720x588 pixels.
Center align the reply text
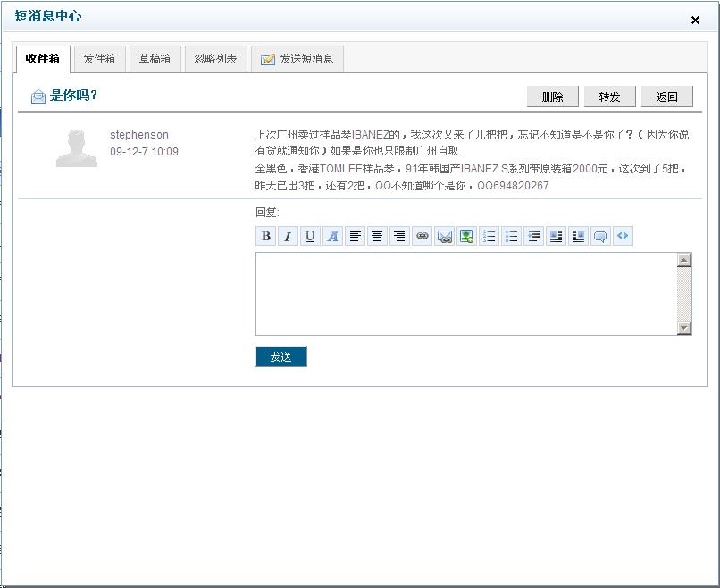pyautogui.click(x=378, y=237)
